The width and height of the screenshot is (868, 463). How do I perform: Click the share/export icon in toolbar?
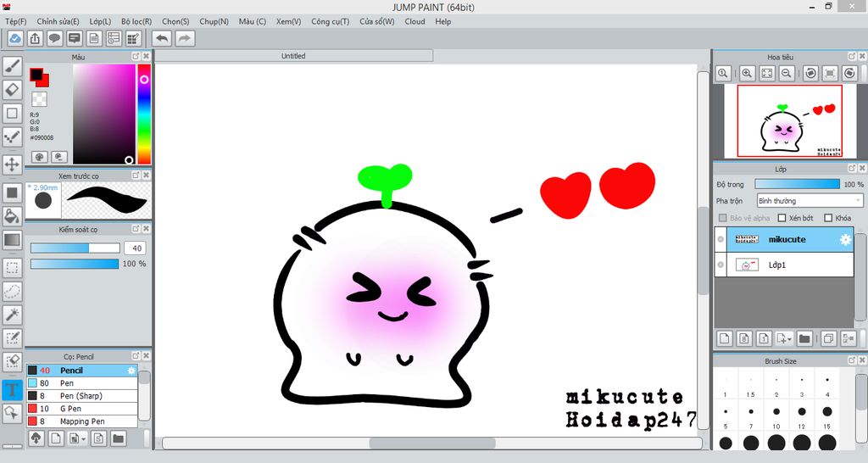coord(34,39)
